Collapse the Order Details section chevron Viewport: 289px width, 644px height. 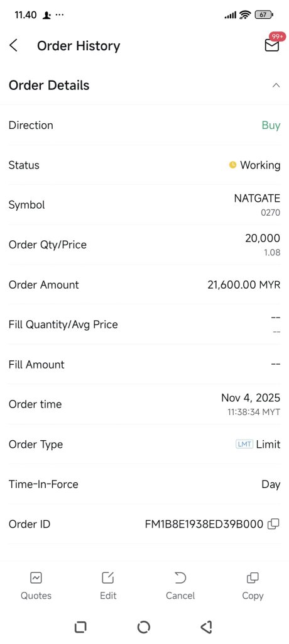click(x=276, y=86)
